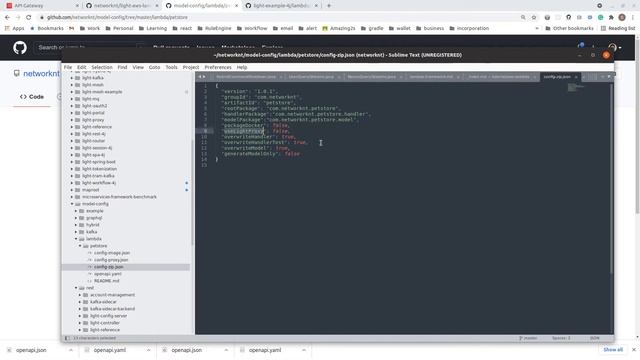Collapse the lambda folder
This screenshot has height=360, width=640.
coord(76,239)
